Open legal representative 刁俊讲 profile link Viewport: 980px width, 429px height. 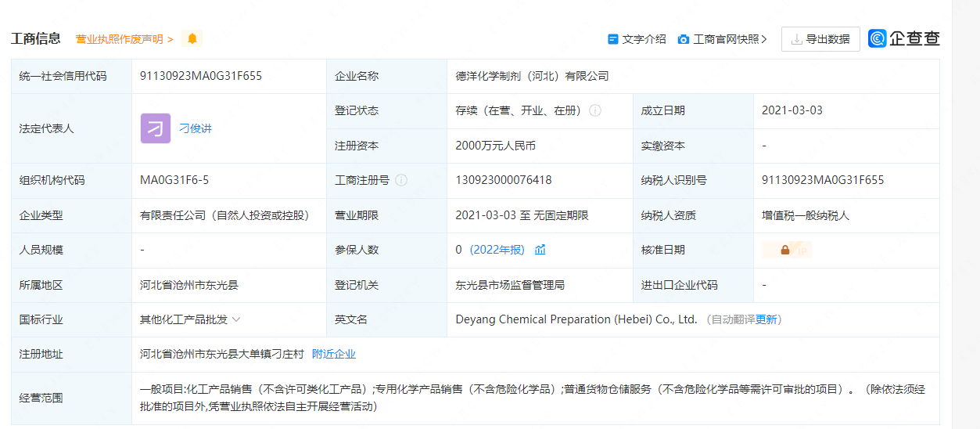pos(196,128)
